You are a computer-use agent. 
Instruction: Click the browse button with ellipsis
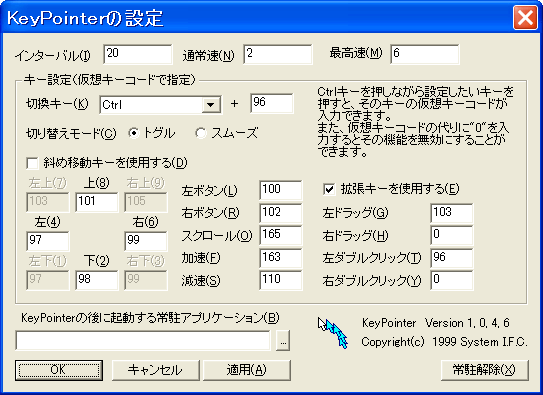[283, 341]
